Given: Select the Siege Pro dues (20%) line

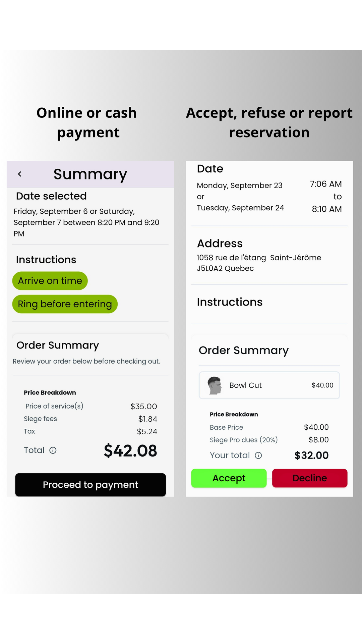Looking at the screenshot, I should (244, 440).
